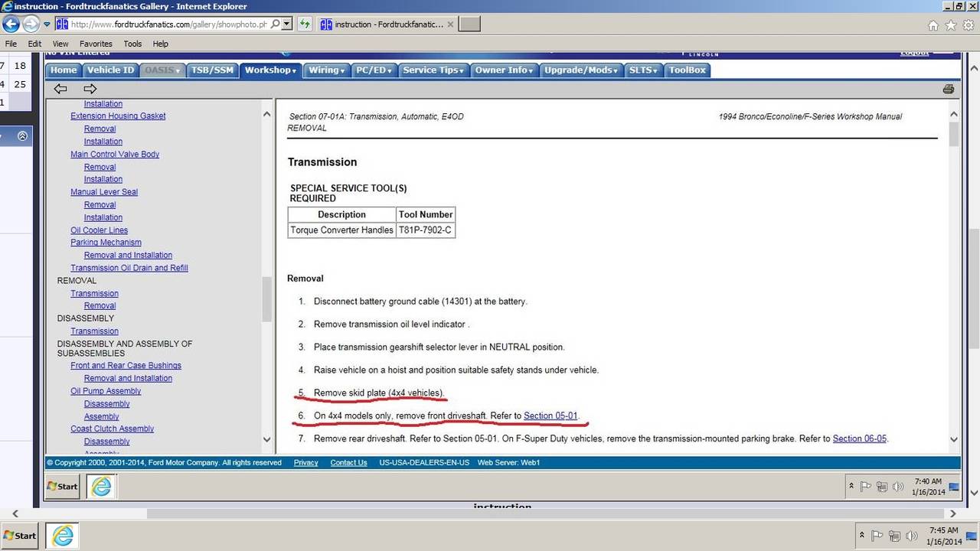The height and width of the screenshot is (551, 980).
Task: Open the Manual Lever Seal link
Action: coord(104,192)
